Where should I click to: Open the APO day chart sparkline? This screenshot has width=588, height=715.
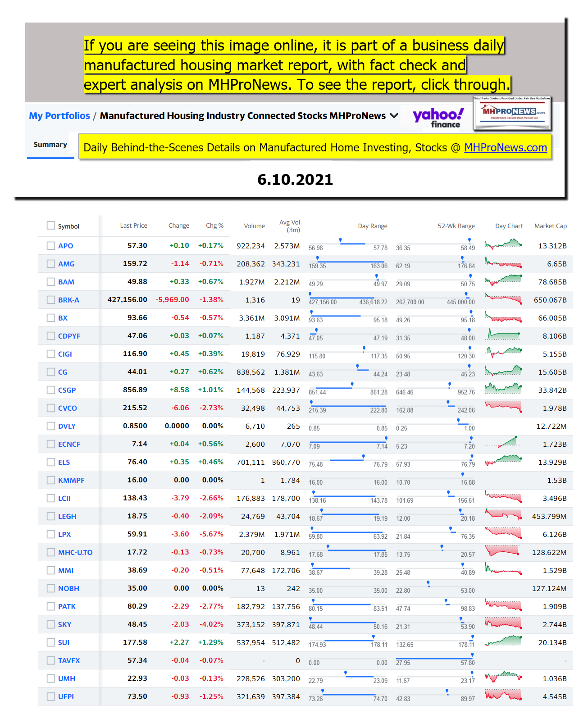point(503,245)
